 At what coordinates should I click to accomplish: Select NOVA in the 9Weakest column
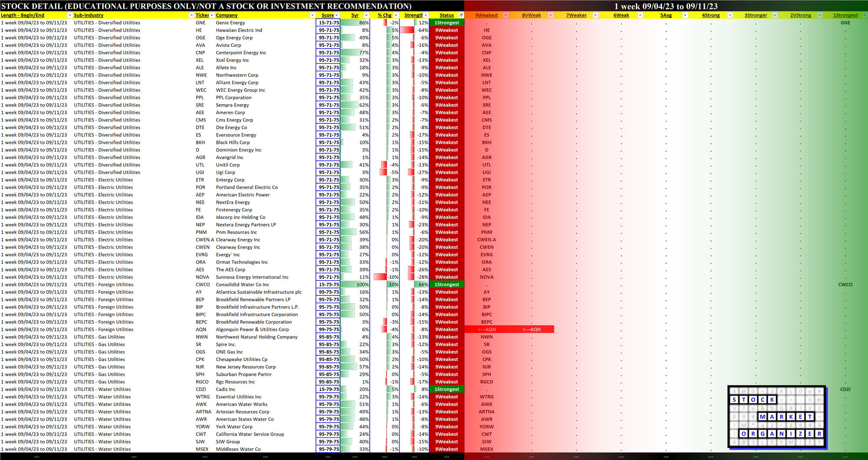click(487, 277)
